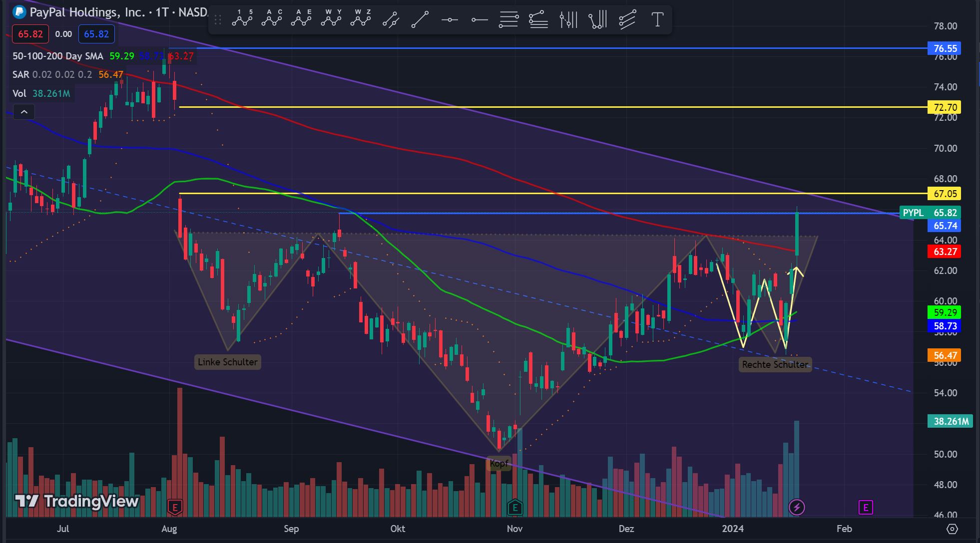Click the Vol indicator legend entry

(x=19, y=93)
